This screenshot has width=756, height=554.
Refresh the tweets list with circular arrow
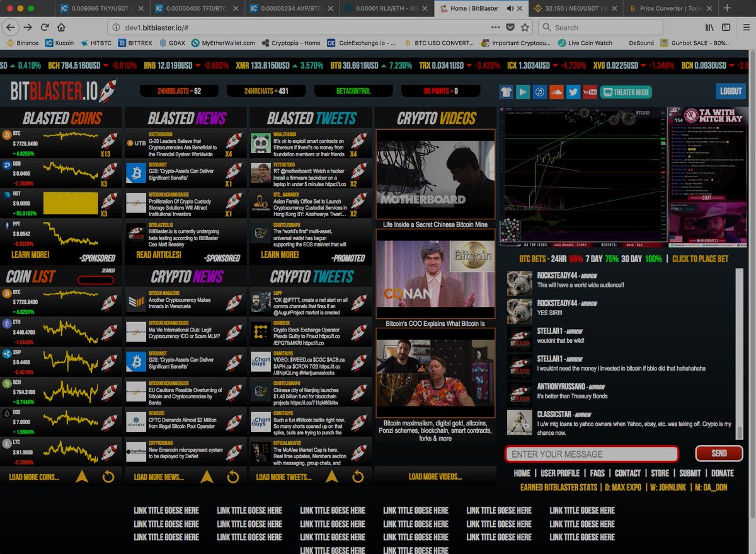358,476
